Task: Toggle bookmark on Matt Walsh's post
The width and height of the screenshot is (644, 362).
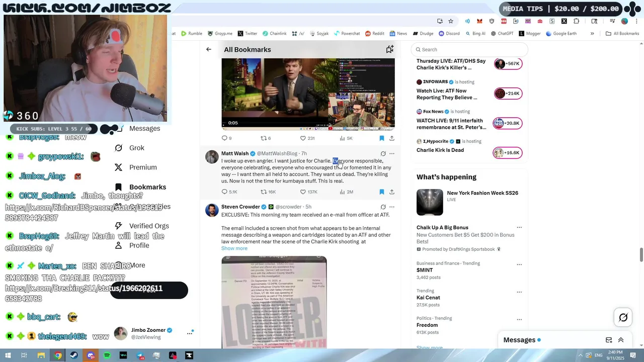Action: tap(381, 192)
